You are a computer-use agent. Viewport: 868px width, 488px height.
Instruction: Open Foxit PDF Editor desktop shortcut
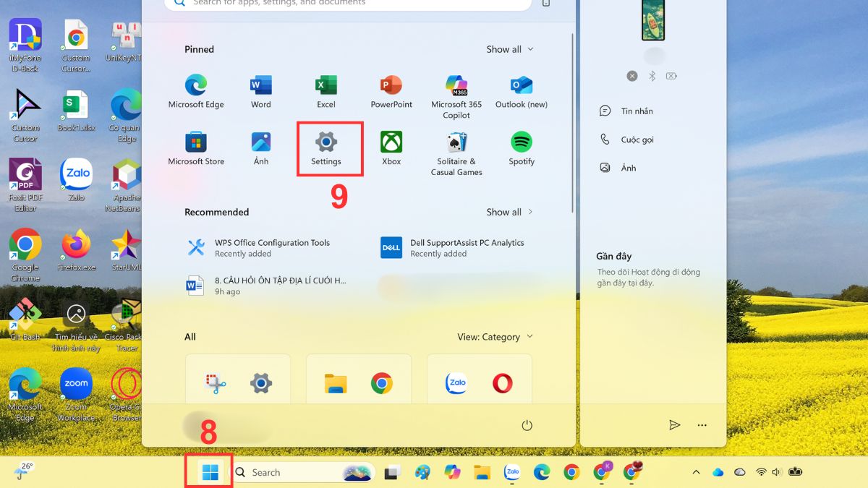(x=25, y=185)
